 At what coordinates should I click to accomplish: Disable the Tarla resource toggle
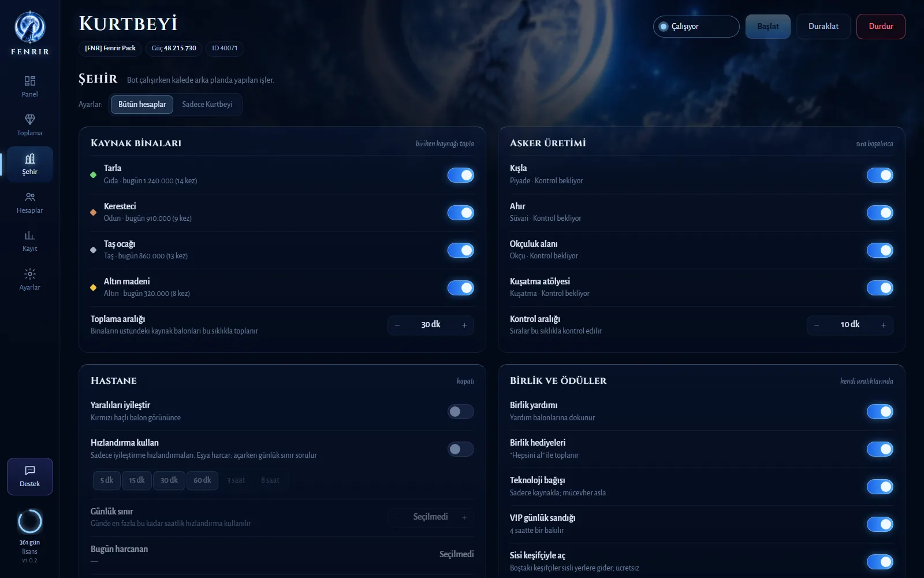461,175
